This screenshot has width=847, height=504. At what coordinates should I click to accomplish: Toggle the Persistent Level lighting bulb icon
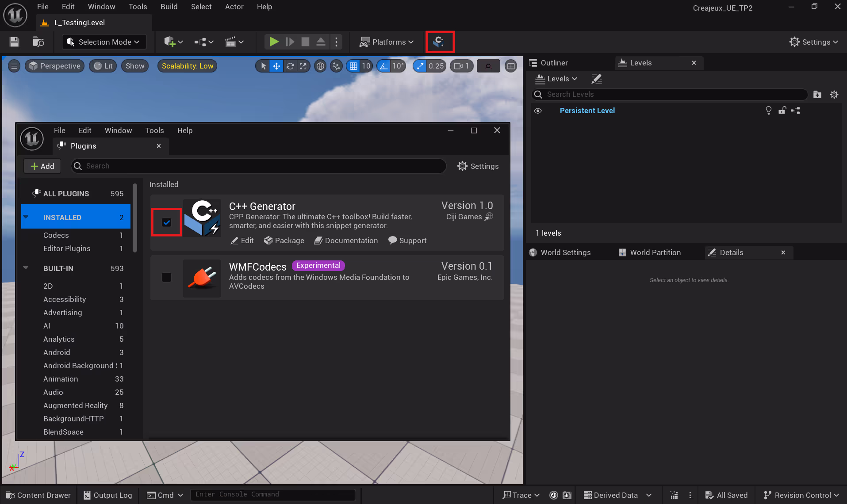(769, 111)
